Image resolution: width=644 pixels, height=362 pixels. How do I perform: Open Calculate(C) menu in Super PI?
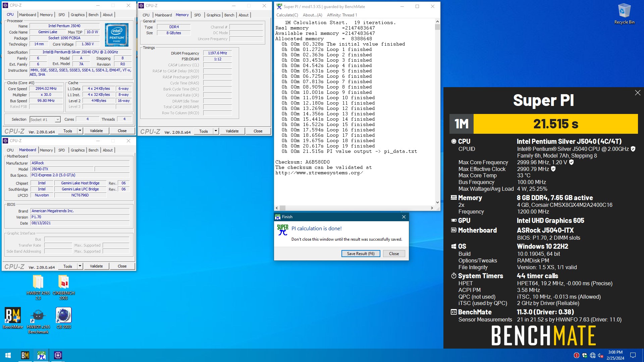tap(287, 15)
